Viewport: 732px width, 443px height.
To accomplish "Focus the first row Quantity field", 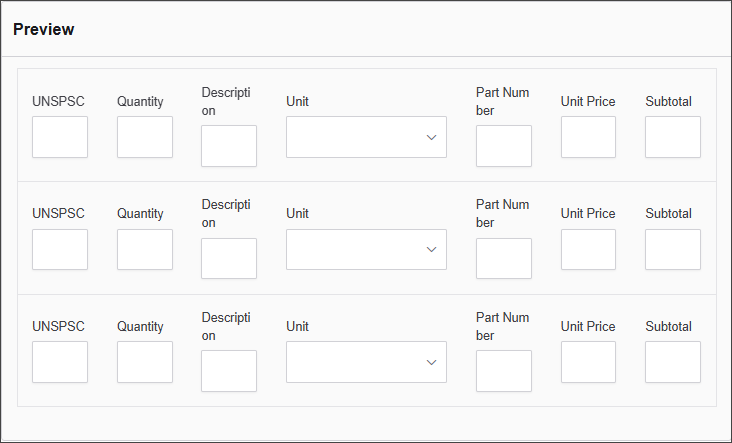I will tap(145, 137).
